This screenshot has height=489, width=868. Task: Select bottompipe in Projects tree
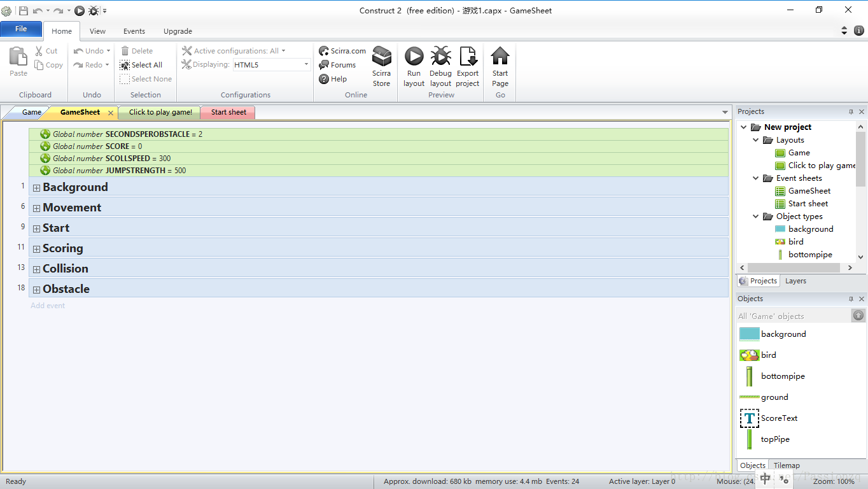pyautogui.click(x=804, y=255)
